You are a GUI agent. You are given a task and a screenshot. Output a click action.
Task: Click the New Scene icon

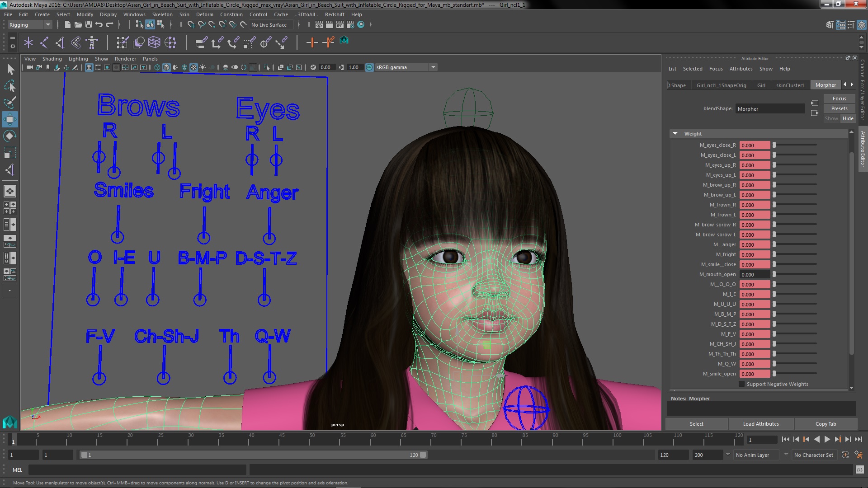67,25
